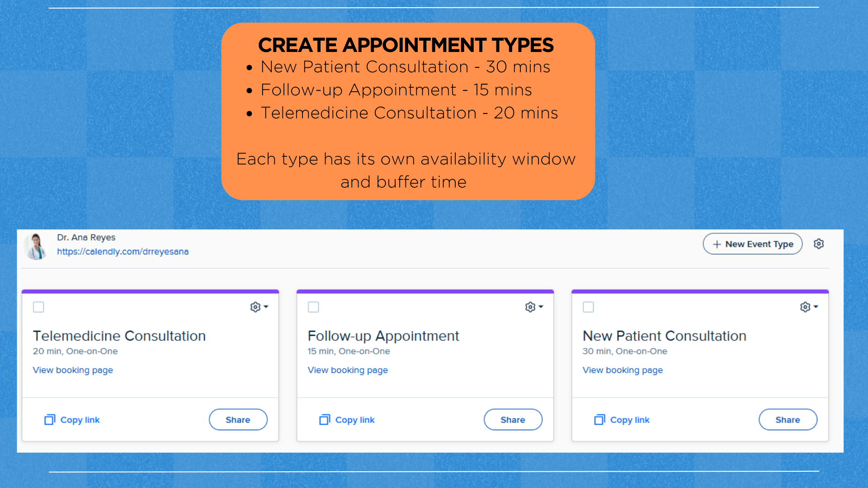
Task: Select the Follow-up Appointment checkbox
Action: (x=313, y=307)
